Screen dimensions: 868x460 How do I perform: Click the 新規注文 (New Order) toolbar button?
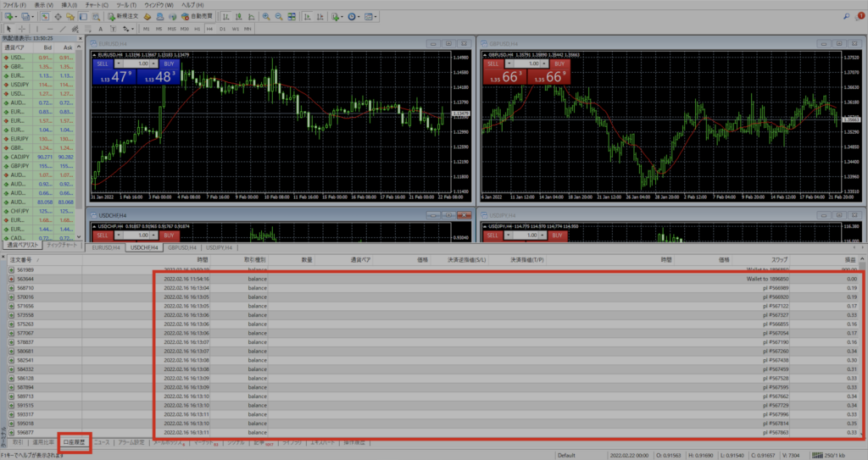(x=128, y=16)
